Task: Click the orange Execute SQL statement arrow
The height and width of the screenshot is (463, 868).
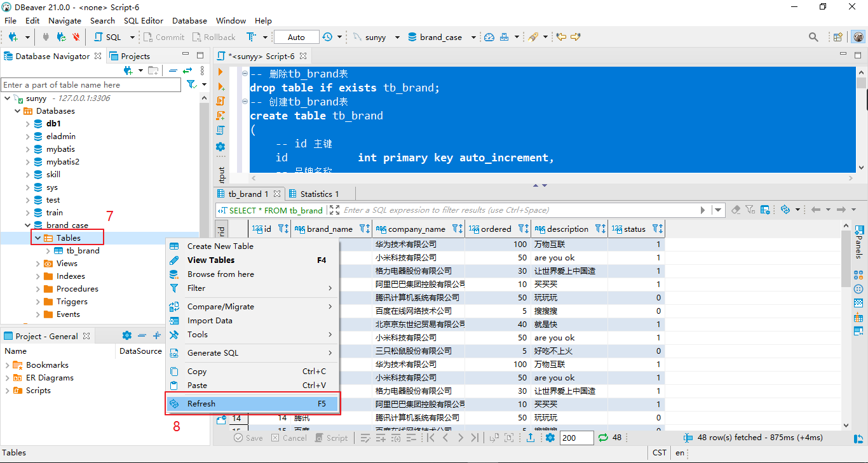Action: 220,72
